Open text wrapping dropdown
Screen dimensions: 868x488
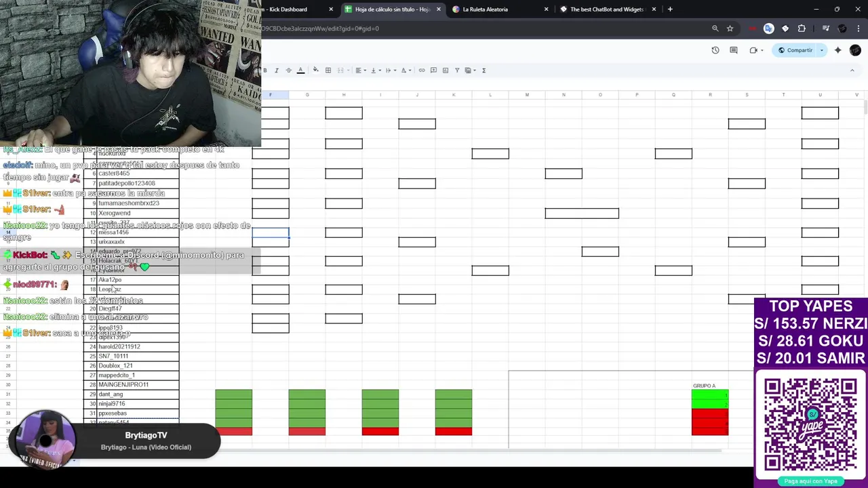[390, 70]
